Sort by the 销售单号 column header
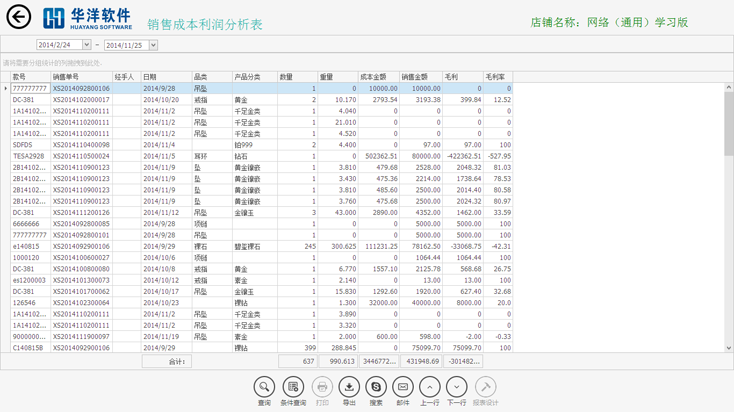This screenshot has height=412, width=734. click(81, 77)
